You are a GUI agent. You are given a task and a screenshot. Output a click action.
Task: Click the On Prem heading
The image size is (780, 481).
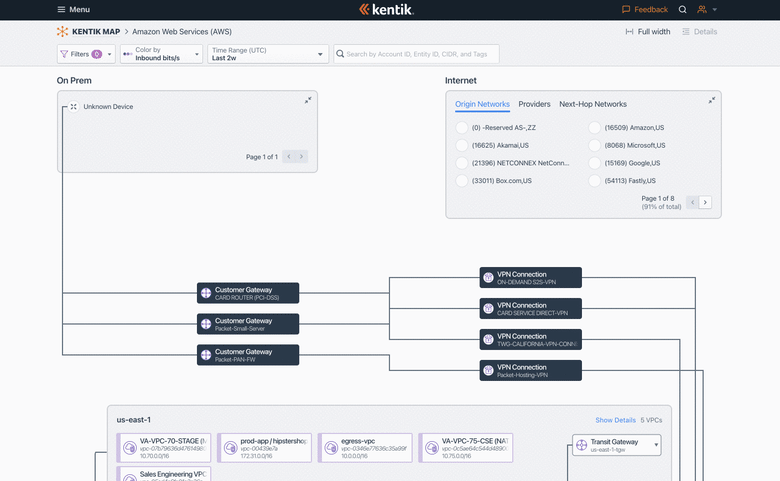click(74, 80)
